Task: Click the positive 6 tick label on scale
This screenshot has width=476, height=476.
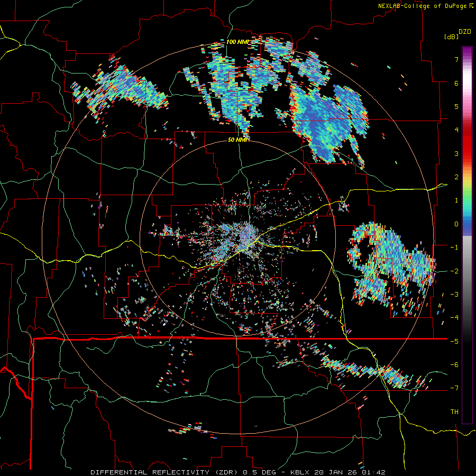Action: tap(456, 83)
